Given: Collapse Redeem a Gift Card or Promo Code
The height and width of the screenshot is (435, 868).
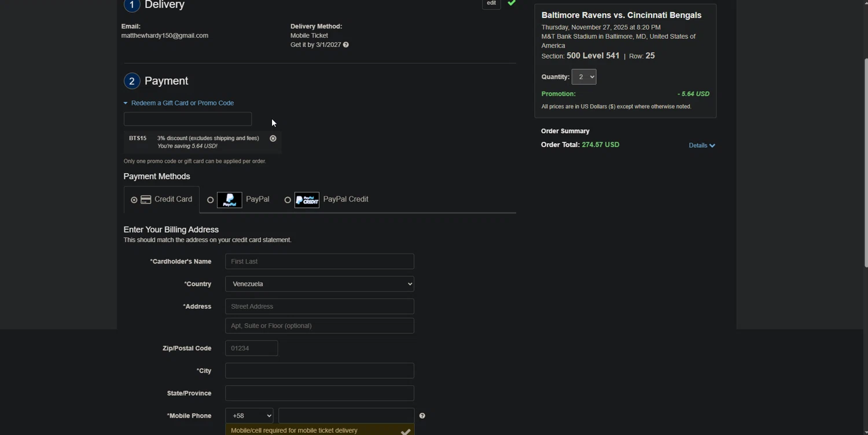Looking at the screenshot, I should click(x=179, y=103).
